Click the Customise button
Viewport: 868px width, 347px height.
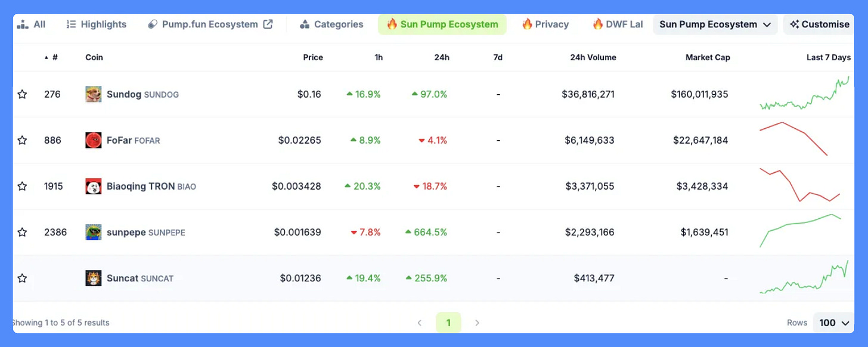(819, 24)
